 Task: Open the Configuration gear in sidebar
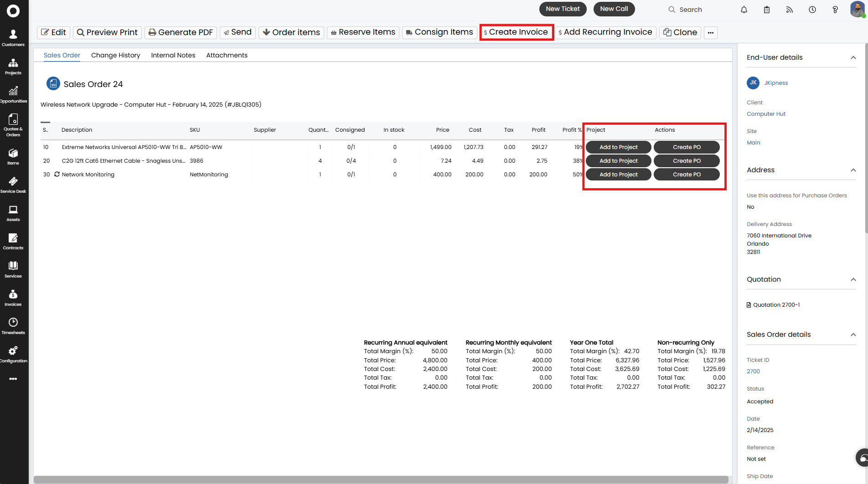tap(13, 354)
